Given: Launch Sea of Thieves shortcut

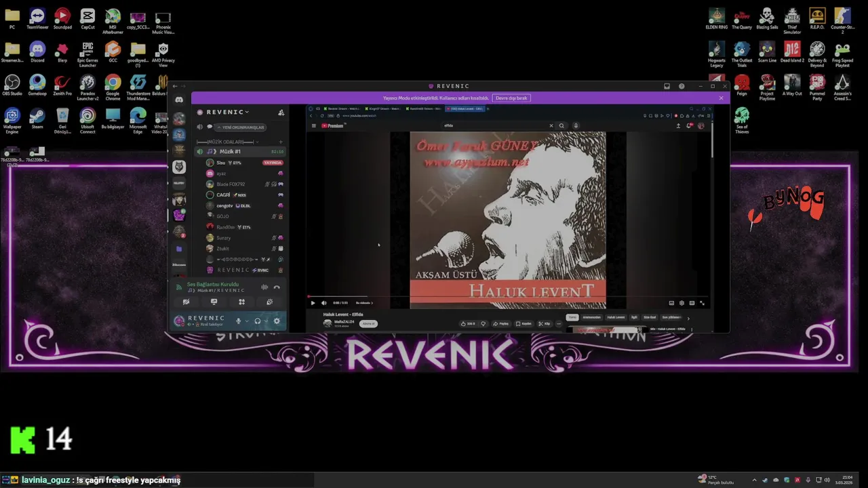Looking at the screenshot, I should pyautogui.click(x=742, y=120).
